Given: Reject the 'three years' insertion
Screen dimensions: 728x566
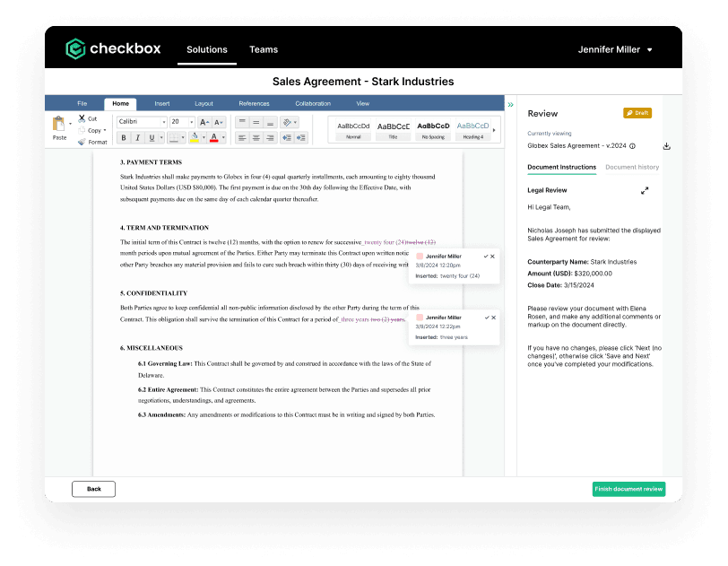Looking at the screenshot, I should [x=493, y=318].
